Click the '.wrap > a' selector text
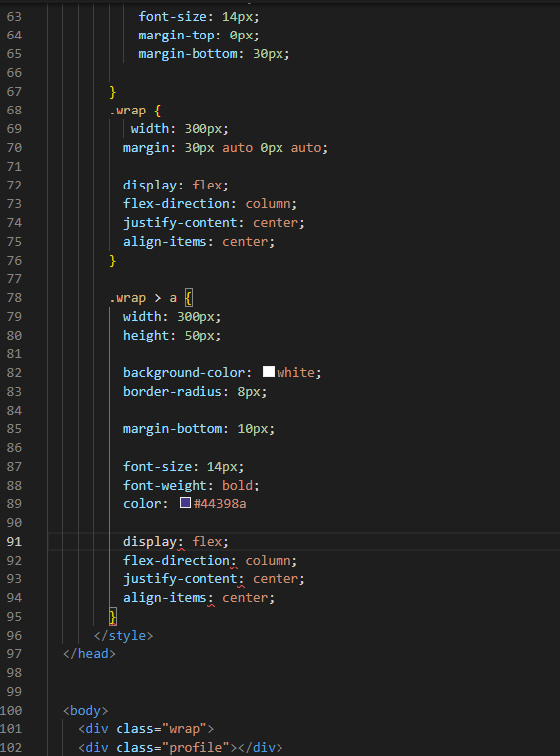Viewport: 560px width, 756px height. (x=143, y=298)
